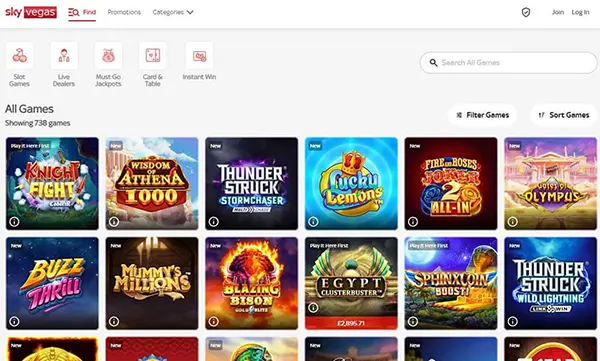Click the Slot Games label
600x361 pixels.
pyautogui.click(x=20, y=80)
